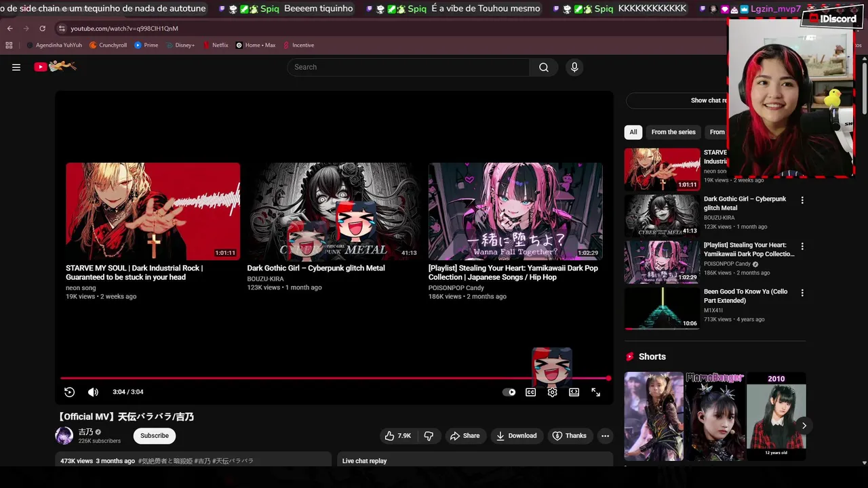Viewport: 868px width, 488px height.
Task: Click the video title 【Official MV】天伝バラバラ/吉乃
Action: pos(125,417)
